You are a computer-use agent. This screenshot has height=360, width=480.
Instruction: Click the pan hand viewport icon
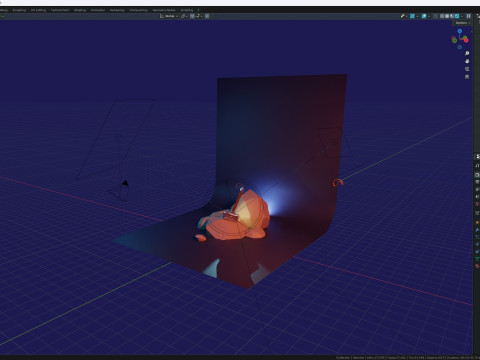click(x=467, y=61)
